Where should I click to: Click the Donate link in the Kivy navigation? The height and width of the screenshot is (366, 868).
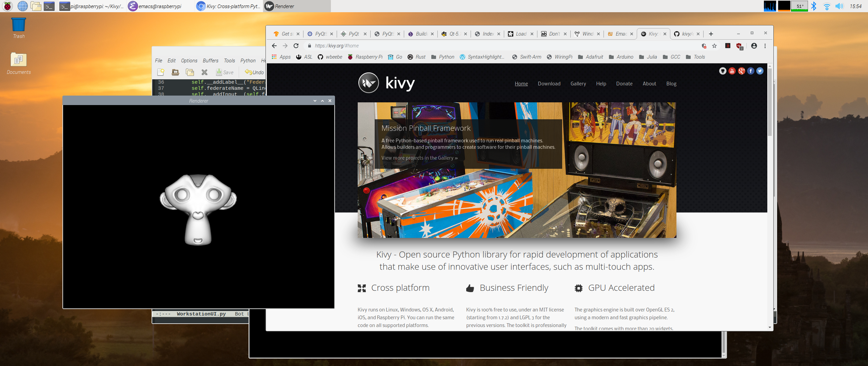(x=624, y=84)
